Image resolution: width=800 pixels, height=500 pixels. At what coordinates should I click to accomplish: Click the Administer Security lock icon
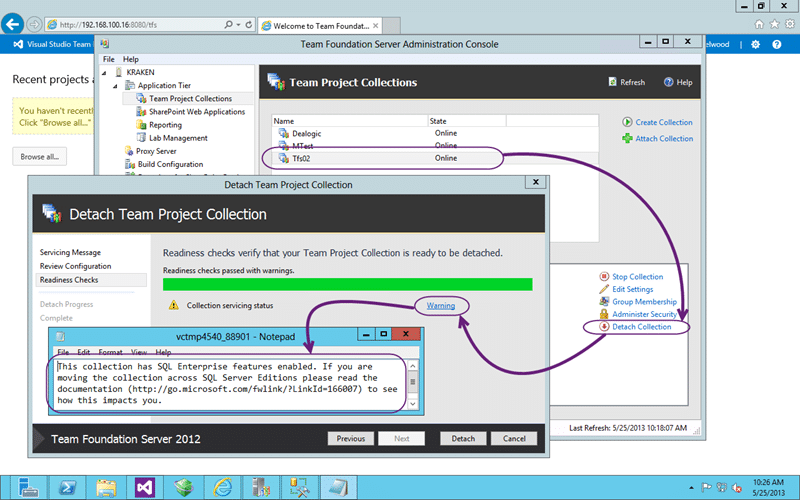(604, 314)
